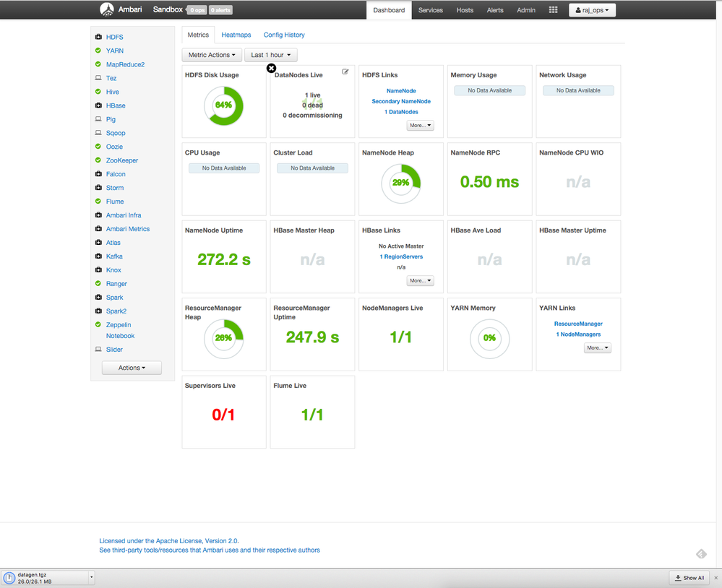Remove the DataNodes Live widget with X icon

271,68
